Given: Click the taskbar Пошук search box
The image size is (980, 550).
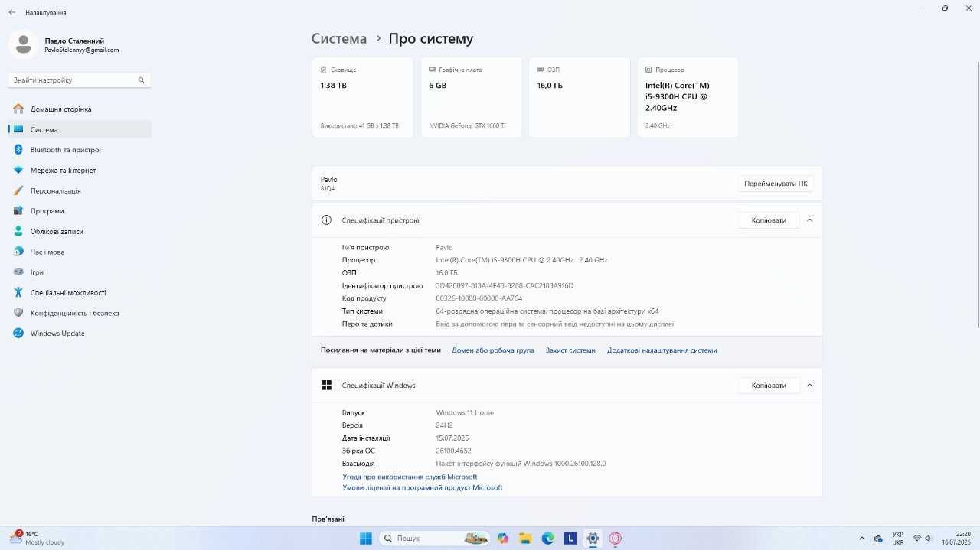Looking at the screenshot, I should click(x=435, y=539).
